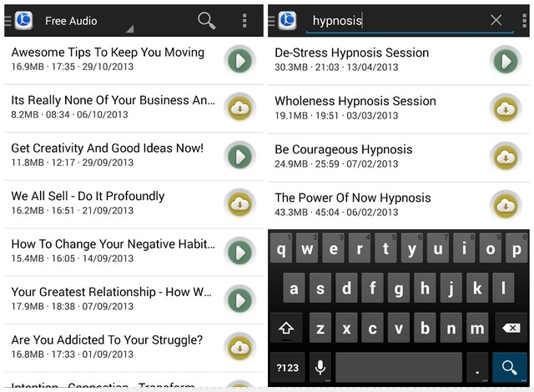Screen dimensions: 534x392
Task: Switch keyboard to ?123 symbols
Action: pos(287,368)
